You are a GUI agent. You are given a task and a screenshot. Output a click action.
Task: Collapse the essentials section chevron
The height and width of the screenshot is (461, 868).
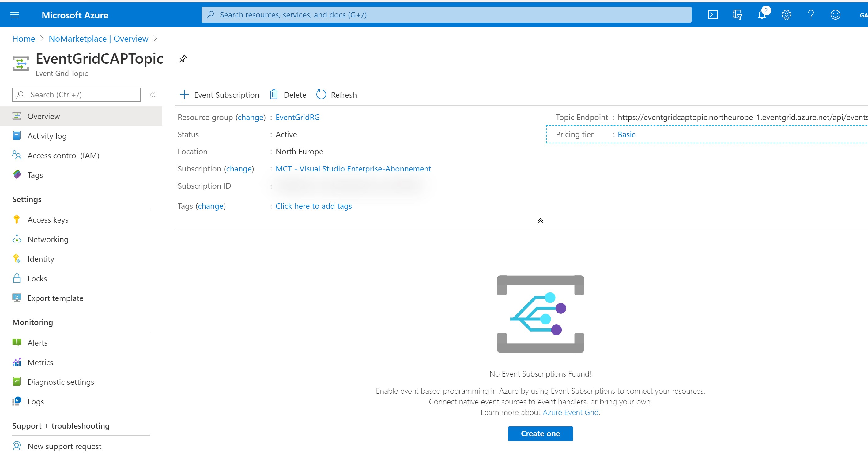coord(540,221)
